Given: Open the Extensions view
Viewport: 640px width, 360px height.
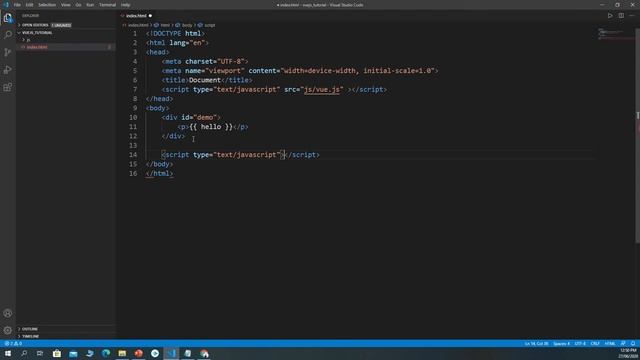Looking at the screenshot, I should pos(8,87).
